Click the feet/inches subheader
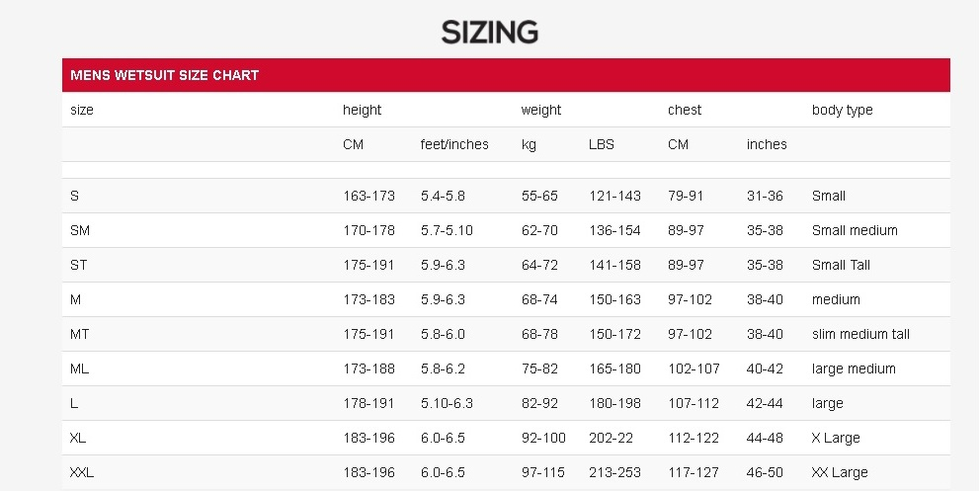This screenshot has width=980, height=491. coord(454,144)
